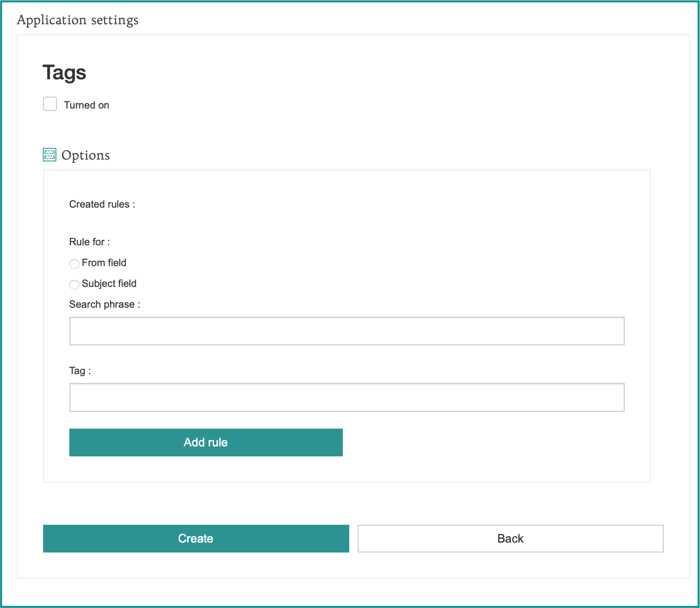
Task: Click the Tags heading
Action: 65,72
